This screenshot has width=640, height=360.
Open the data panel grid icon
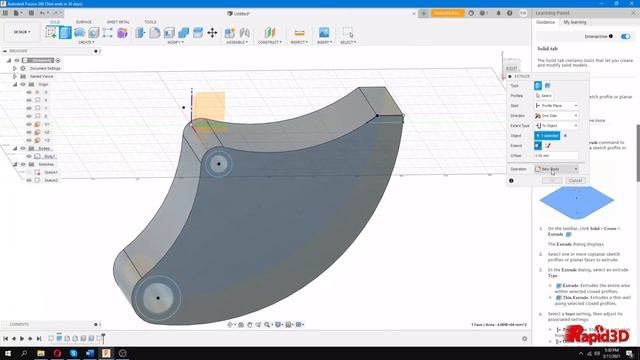tap(5, 13)
